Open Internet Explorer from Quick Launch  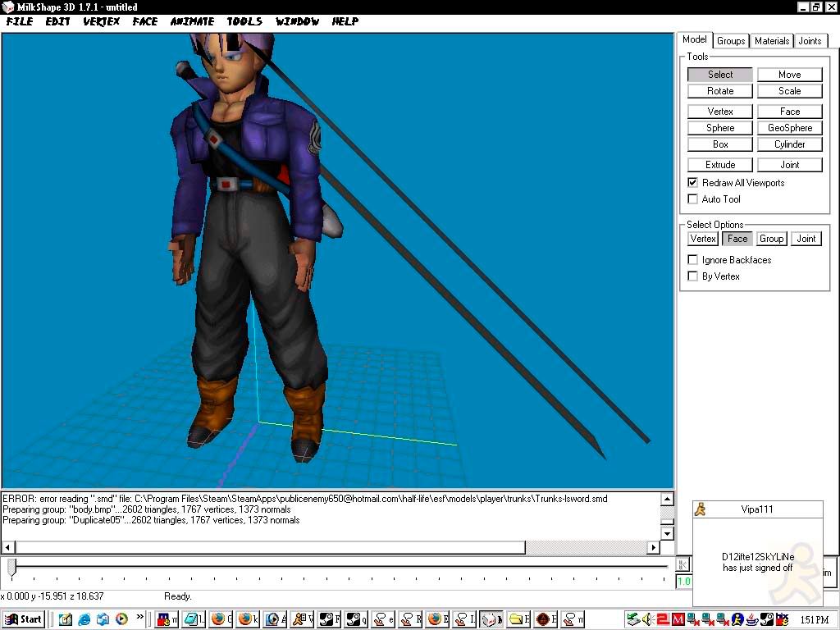coord(84,619)
